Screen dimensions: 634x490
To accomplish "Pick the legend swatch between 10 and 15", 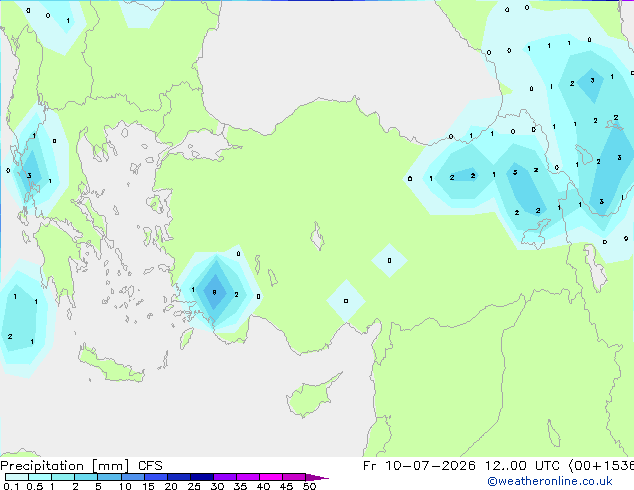I will click(x=132, y=477).
